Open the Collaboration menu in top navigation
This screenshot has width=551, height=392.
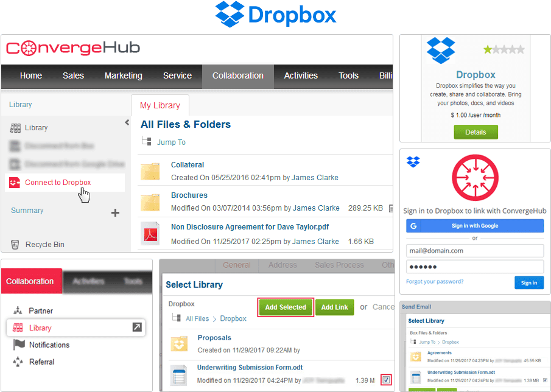click(x=238, y=75)
